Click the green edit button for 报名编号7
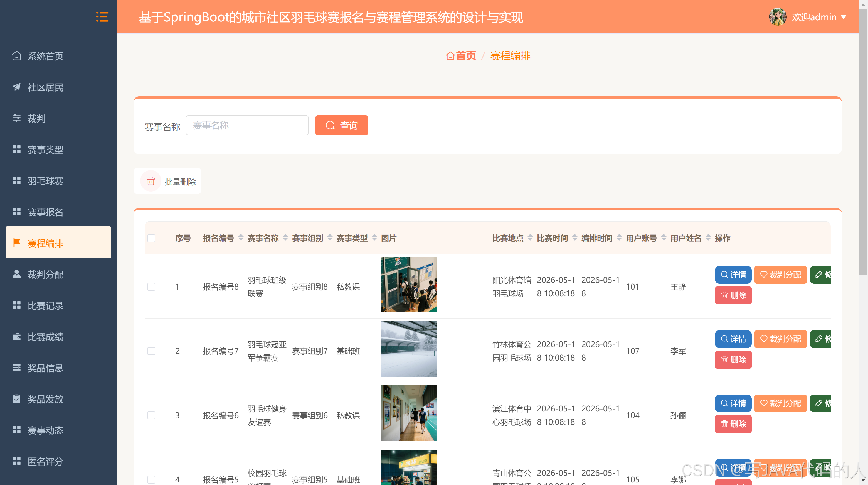The width and height of the screenshot is (868, 485). tap(820, 339)
